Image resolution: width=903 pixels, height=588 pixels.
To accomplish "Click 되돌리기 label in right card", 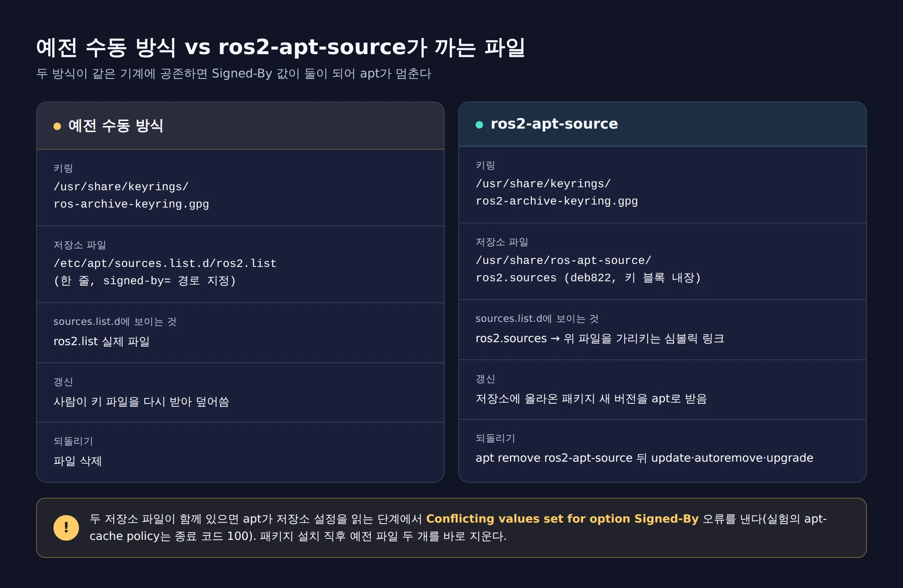I will click(x=496, y=438).
